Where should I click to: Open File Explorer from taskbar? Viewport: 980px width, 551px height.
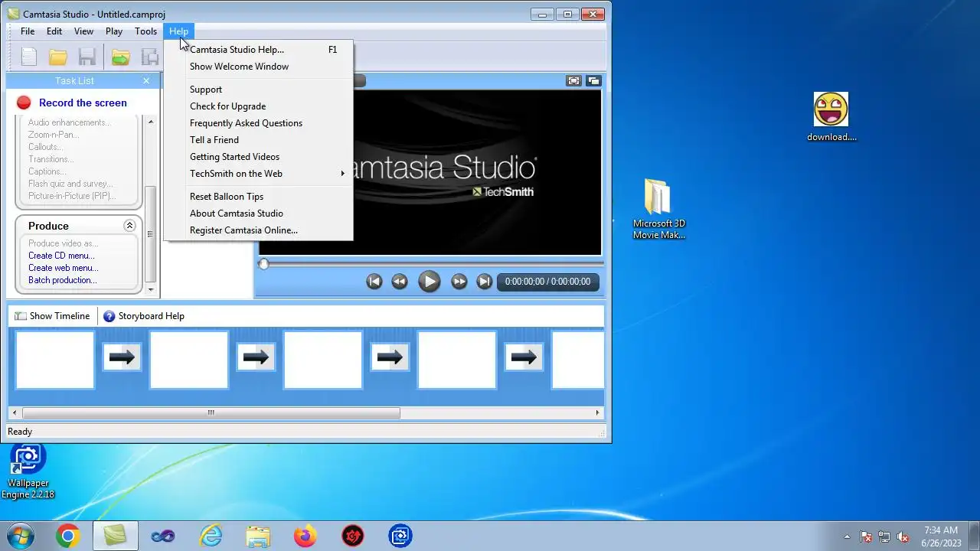pos(257,536)
